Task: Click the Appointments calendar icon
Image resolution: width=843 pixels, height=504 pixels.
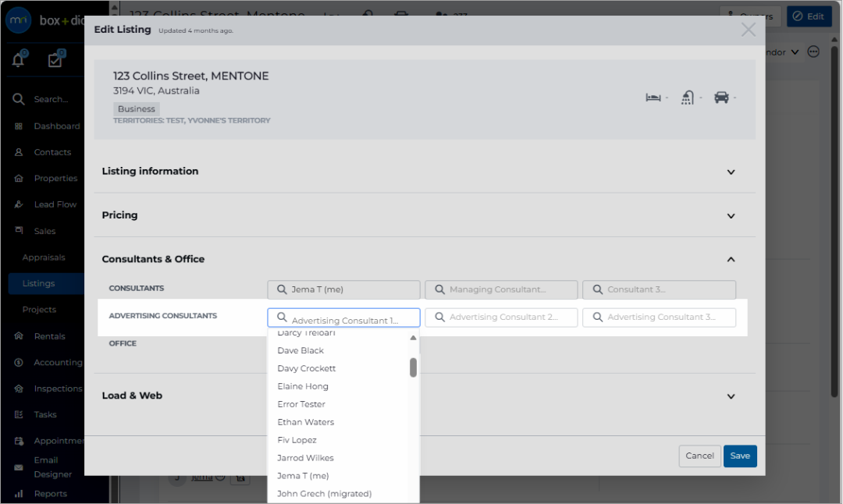Action: tap(19, 441)
